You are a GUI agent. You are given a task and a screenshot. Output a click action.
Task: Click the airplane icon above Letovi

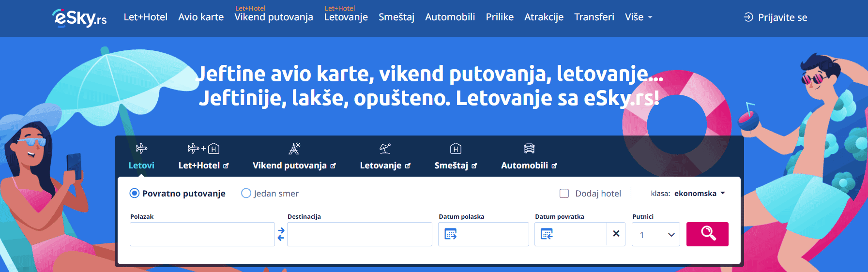141,148
